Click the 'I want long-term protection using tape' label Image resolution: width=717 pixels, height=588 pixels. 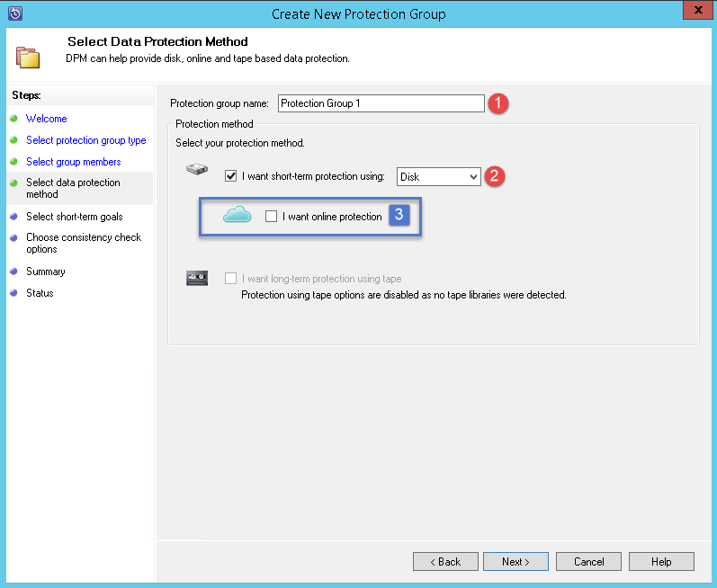click(321, 279)
